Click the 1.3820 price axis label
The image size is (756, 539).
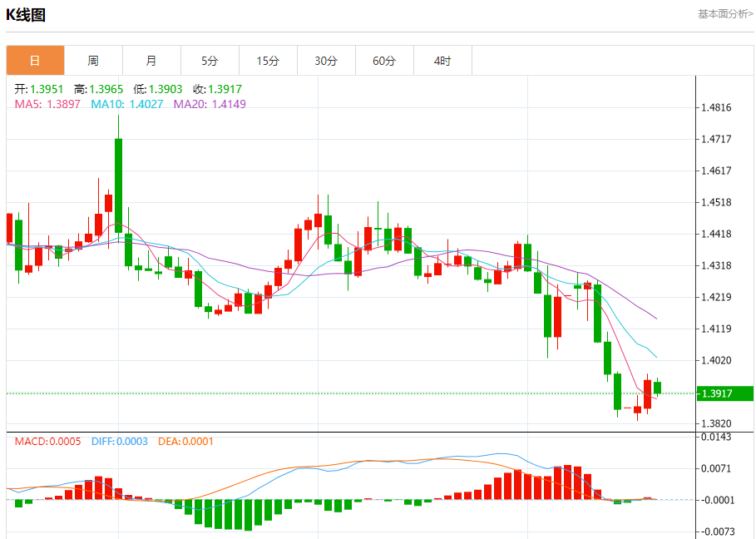(716, 423)
